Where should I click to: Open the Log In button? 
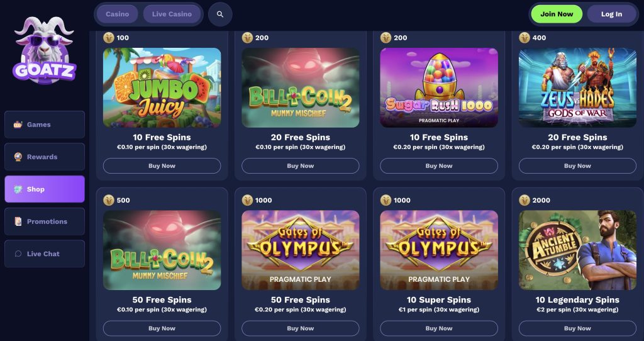(x=611, y=14)
